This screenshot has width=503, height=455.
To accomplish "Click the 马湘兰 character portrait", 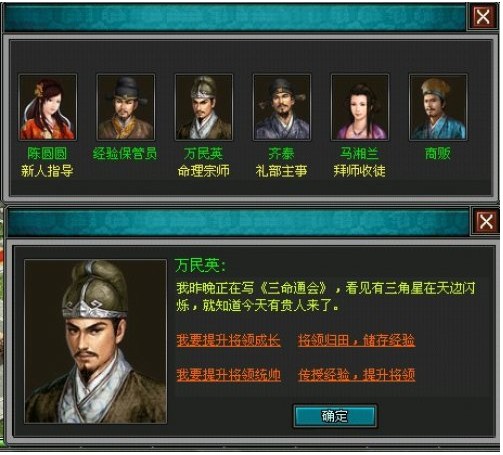I will point(360,107).
